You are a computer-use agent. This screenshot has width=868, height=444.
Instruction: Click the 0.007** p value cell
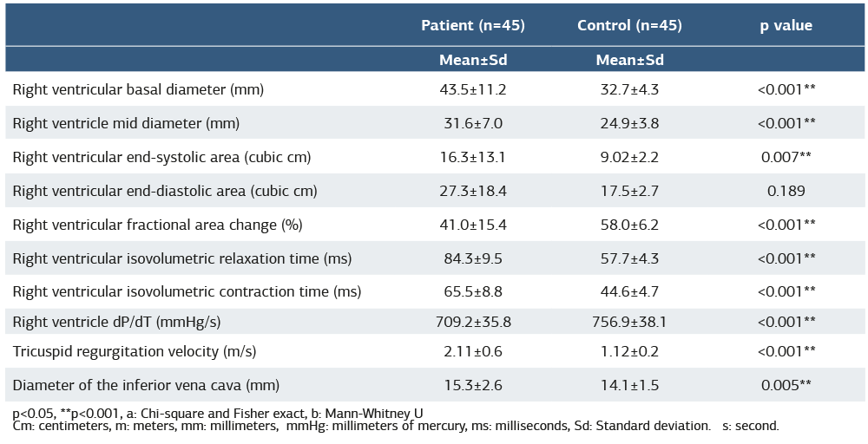tap(786, 157)
